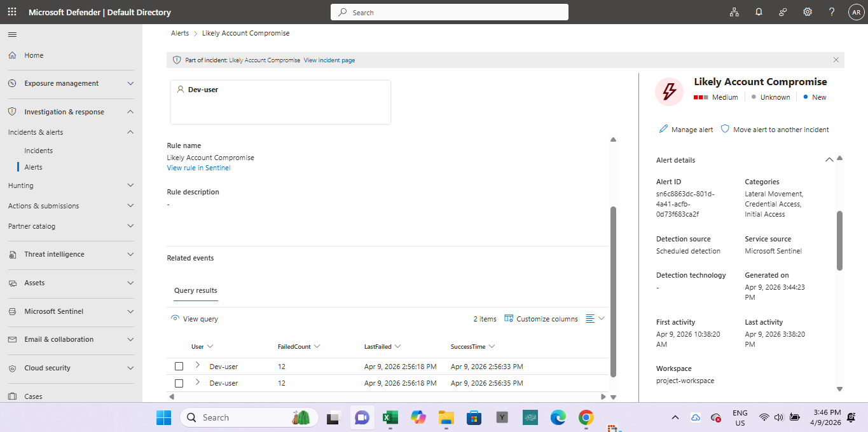Screen dimensions: 868x432
Task: Click the Email & collaboration envelope icon
Action: (12, 339)
